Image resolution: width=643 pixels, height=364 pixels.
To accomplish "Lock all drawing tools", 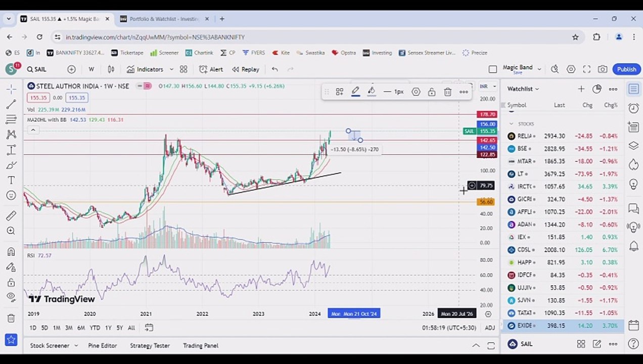I will (11, 282).
